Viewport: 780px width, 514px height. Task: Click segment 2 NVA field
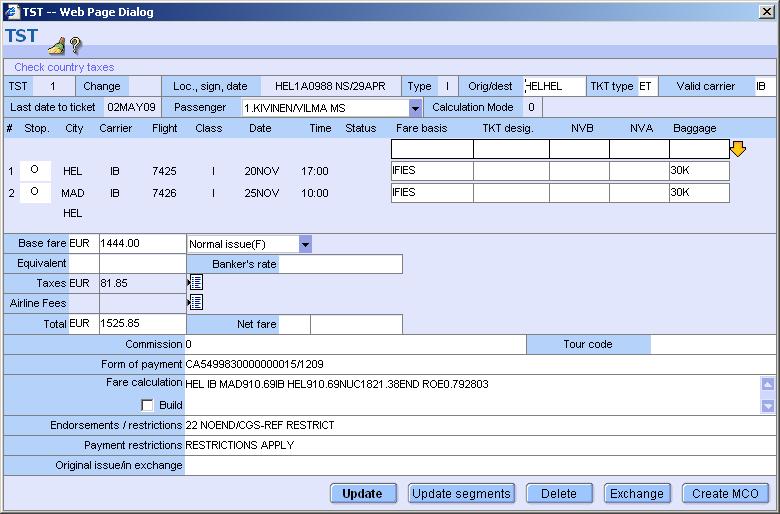pyautogui.click(x=639, y=193)
